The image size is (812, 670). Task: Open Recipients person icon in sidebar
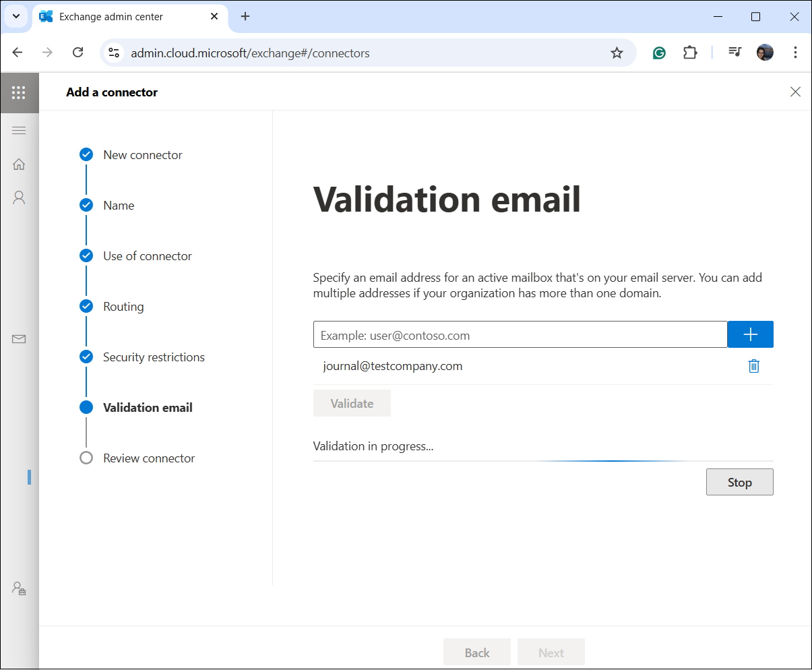19,197
